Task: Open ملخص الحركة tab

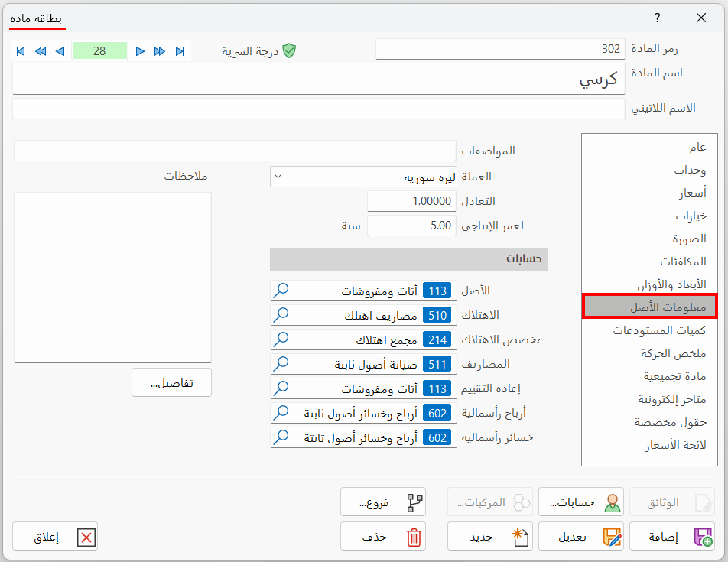Action: click(649, 353)
